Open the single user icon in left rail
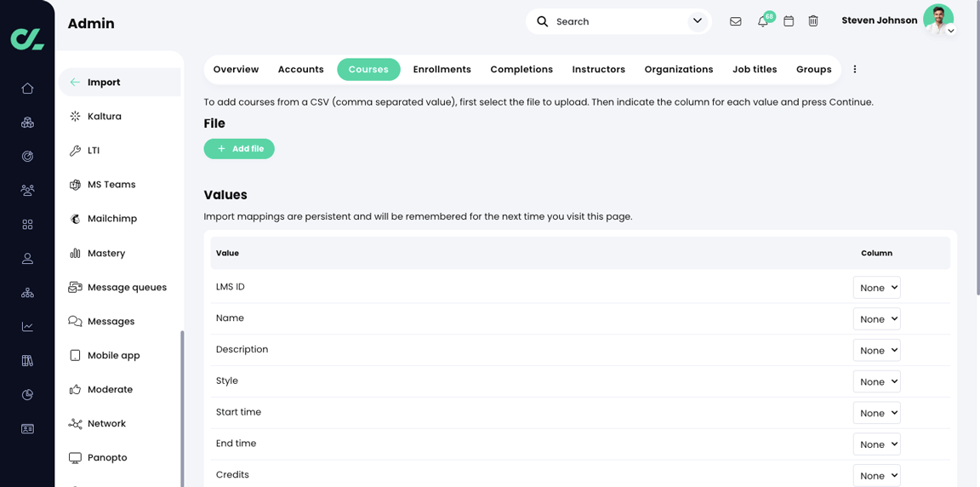980x487 pixels. coord(27,258)
